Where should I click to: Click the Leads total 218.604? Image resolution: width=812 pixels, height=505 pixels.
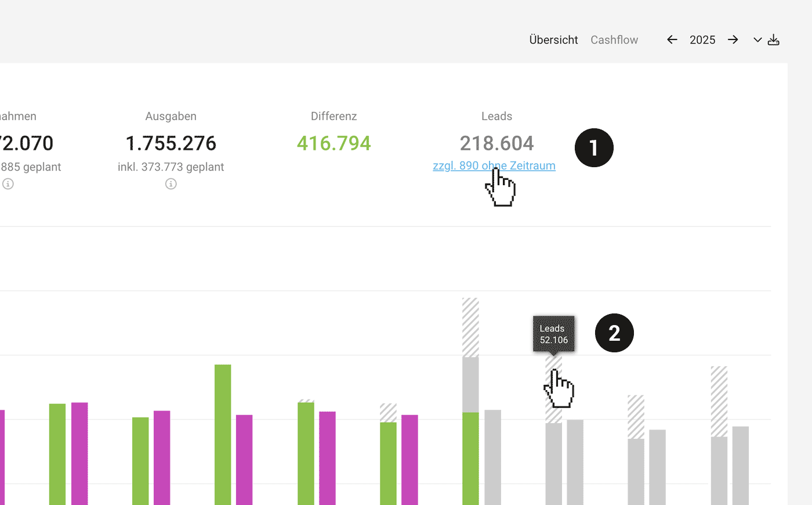click(x=496, y=143)
